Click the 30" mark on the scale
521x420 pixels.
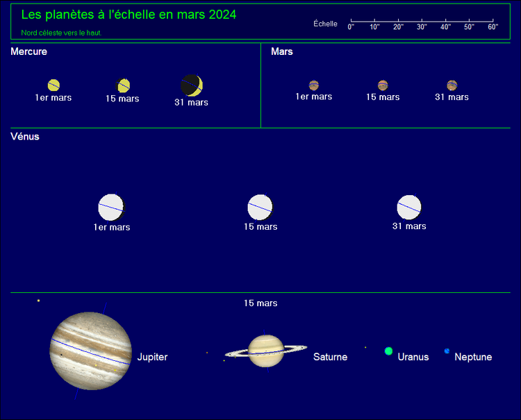[x=422, y=26]
